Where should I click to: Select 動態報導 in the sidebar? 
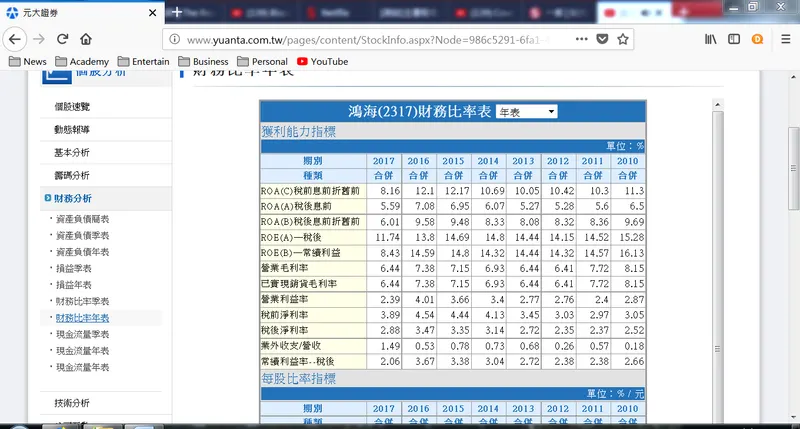pyautogui.click(x=72, y=130)
